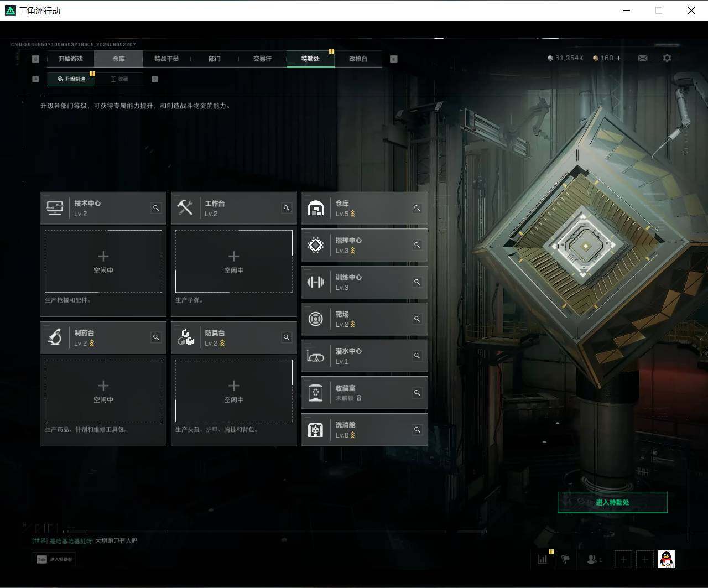
Task: Click the QQ penguin avatar
Action: [667, 559]
